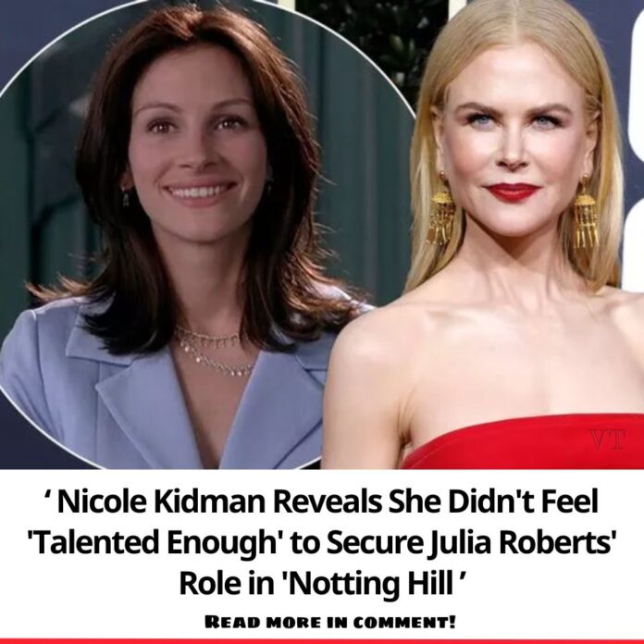Click the 'Julia Roberts'' words in headline
The width and height of the screenshot is (644, 644).
[522, 543]
